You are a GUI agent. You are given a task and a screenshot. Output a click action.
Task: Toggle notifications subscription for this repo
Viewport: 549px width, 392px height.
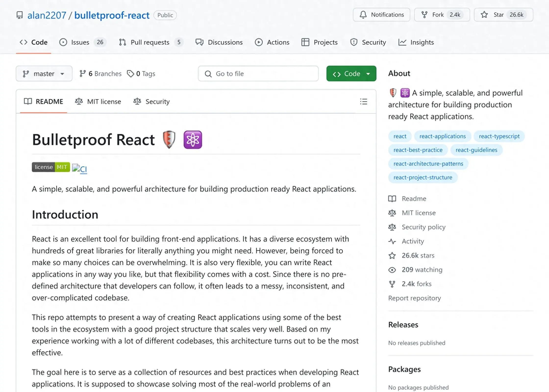tap(381, 15)
